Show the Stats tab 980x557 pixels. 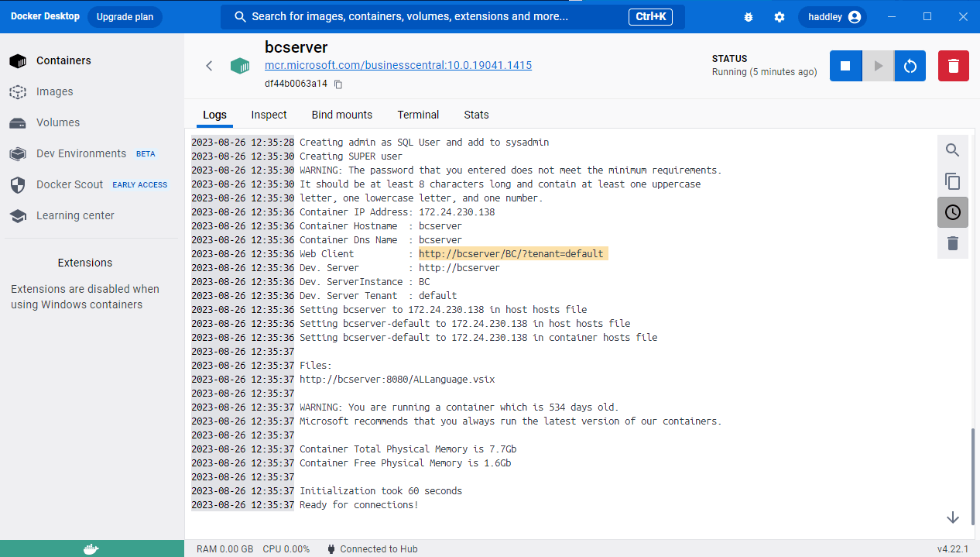tap(476, 115)
